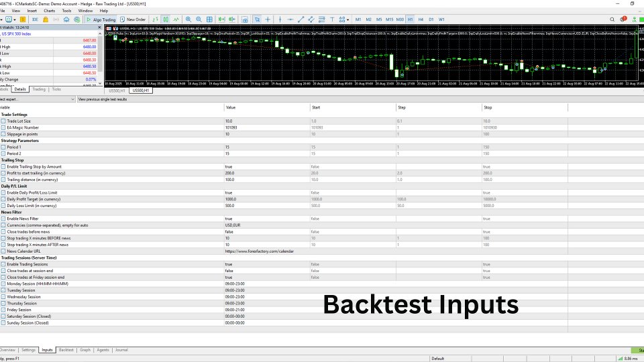Tile chart windows with grid icon
Image resolution: width=644 pixels, height=362 pixels.
pos(209,19)
